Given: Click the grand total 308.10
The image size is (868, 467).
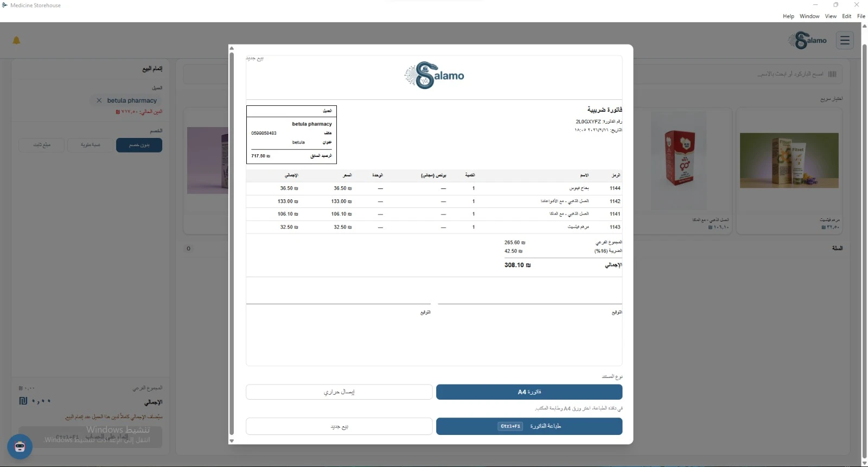Looking at the screenshot, I should (x=517, y=265).
